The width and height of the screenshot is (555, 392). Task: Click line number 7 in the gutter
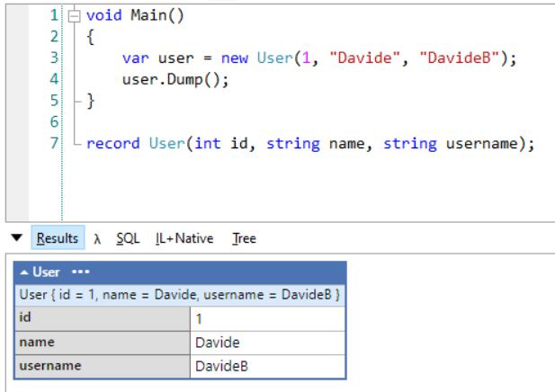point(54,143)
